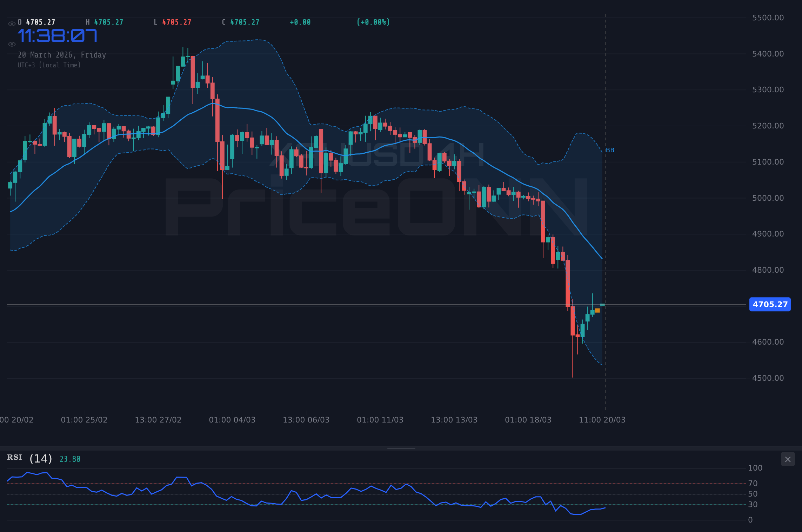Image resolution: width=802 pixels, height=532 pixels.
Task: Click the RSI value 23.80
Action: (x=69, y=459)
